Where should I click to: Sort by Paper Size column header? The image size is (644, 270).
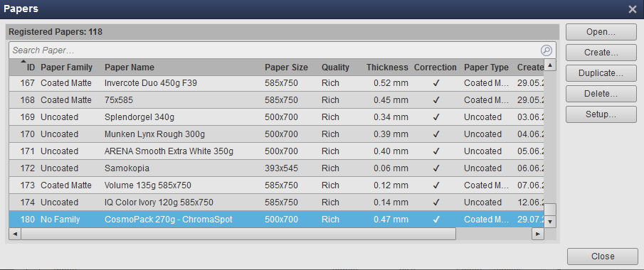[x=286, y=67]
